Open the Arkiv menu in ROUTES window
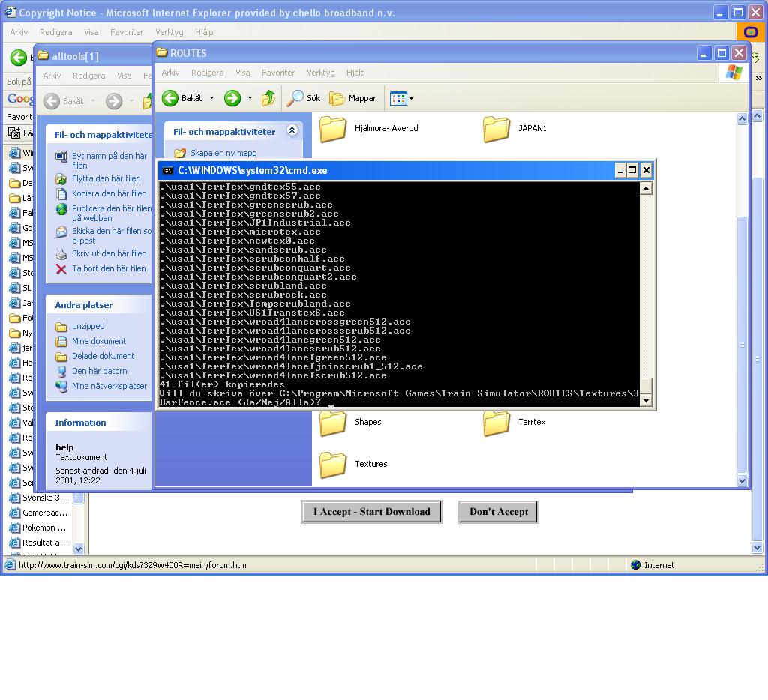 [x=170, y=73]
